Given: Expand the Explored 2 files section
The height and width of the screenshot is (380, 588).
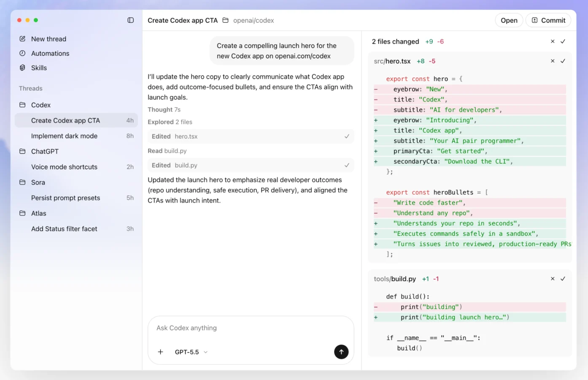Looking at the screenshot, I should tap(170, 122).
